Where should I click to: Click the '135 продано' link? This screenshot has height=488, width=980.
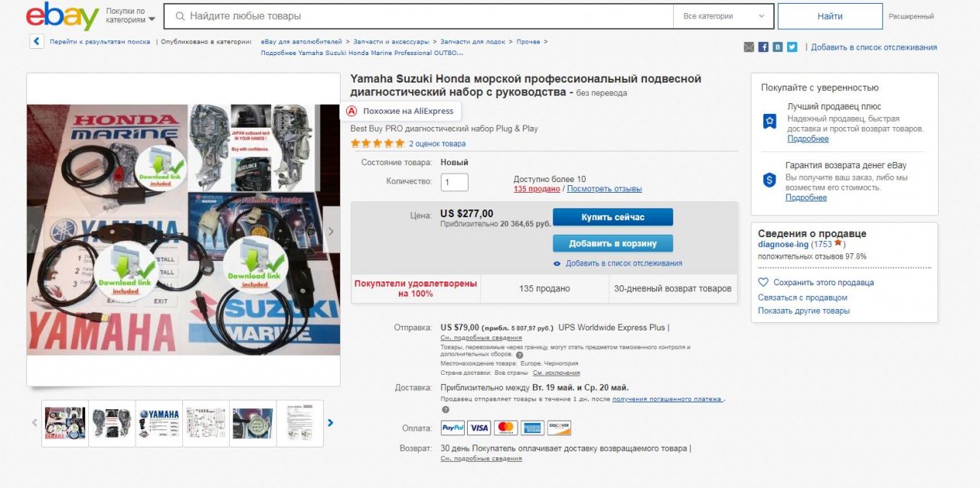pos(537,188)
